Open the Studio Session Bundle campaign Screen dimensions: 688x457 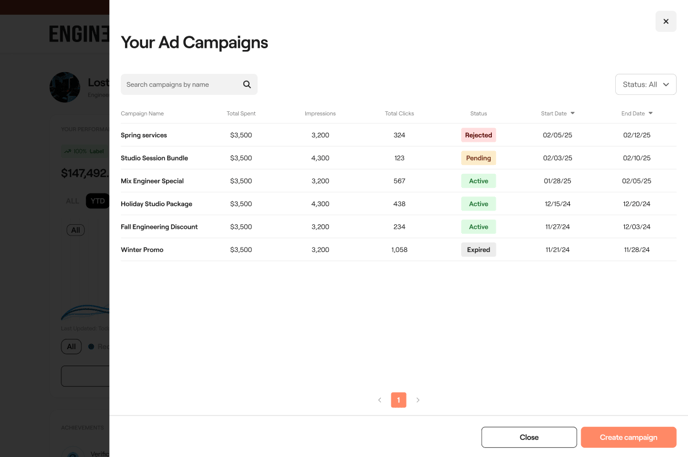(154, 158)
